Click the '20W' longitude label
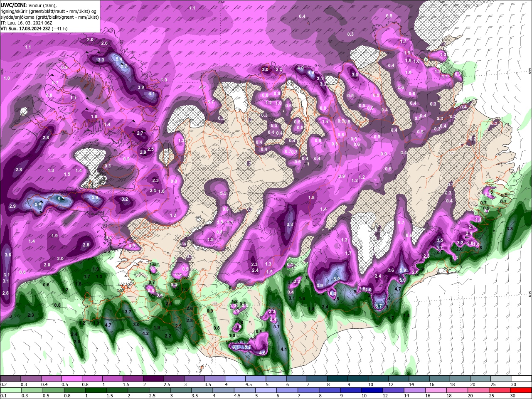Screen dimensions: 532x399 click(x=221, y=2)
